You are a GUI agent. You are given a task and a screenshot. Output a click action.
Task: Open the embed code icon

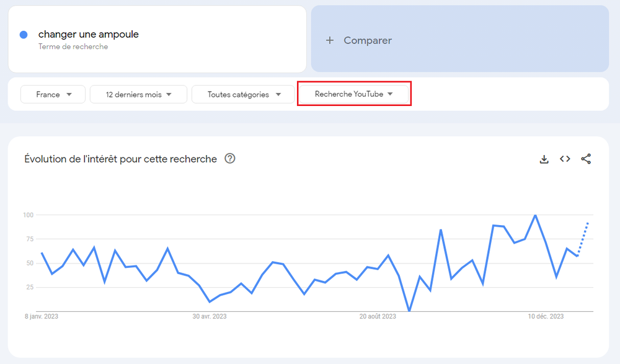pyautogui.click(x=565, y=159)
